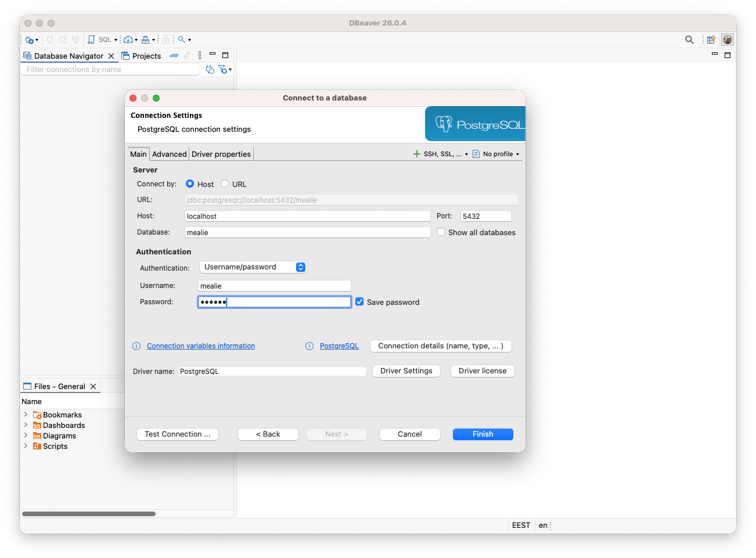Open dropdown arrow next to boxes icon
756x558 pixels.
click(x=153, y=40)
